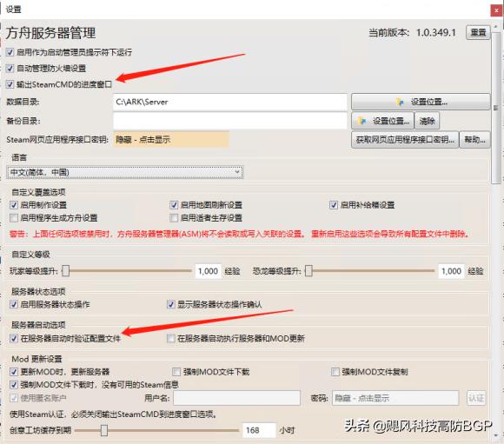Click the 重置 reset button
This screenshot has width=504, height=444.
478,32
